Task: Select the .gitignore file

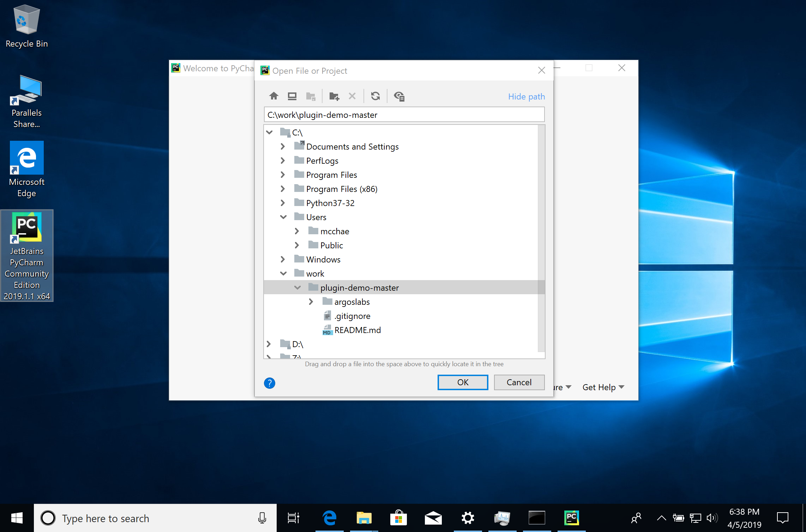Action: (x=350, y=315)
